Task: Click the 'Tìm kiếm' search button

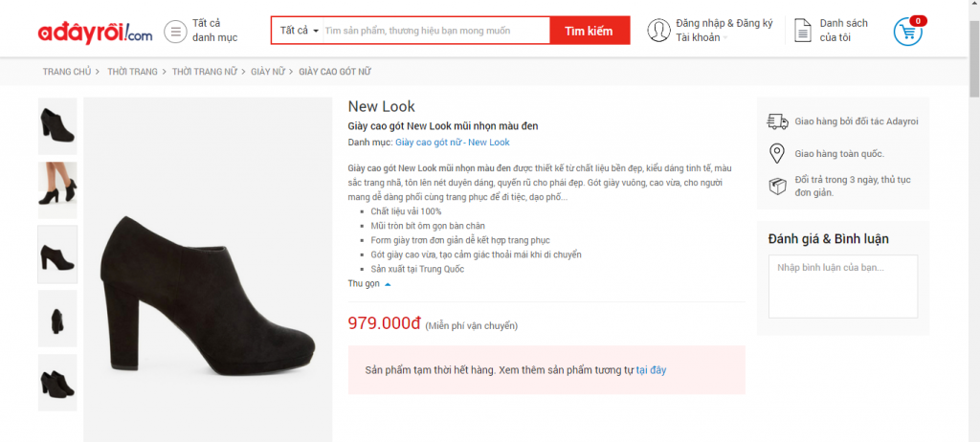Action: [x=589, y=31]
